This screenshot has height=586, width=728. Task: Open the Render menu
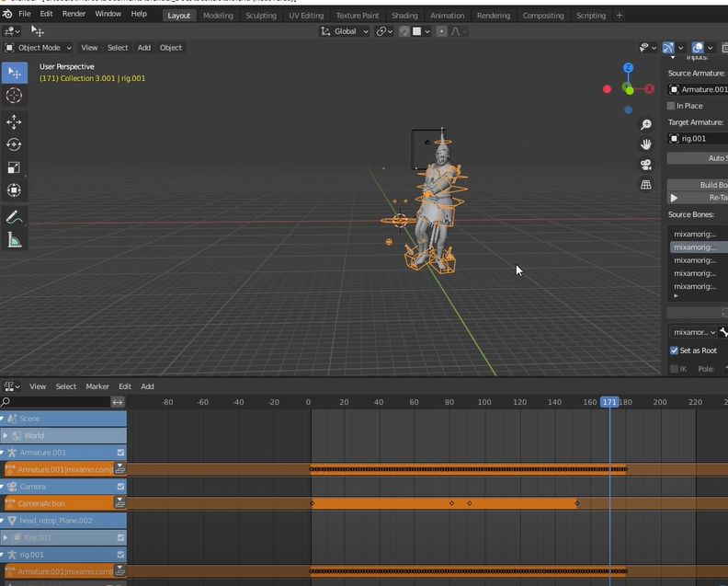[x=74, y=15]
